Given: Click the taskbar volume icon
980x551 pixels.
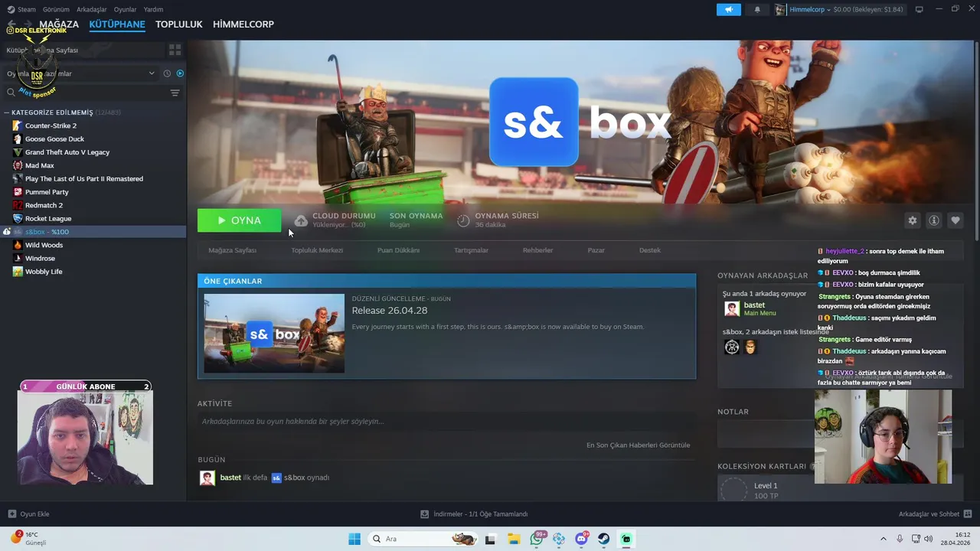Looking at the screenshot, I should click(929, 539).
